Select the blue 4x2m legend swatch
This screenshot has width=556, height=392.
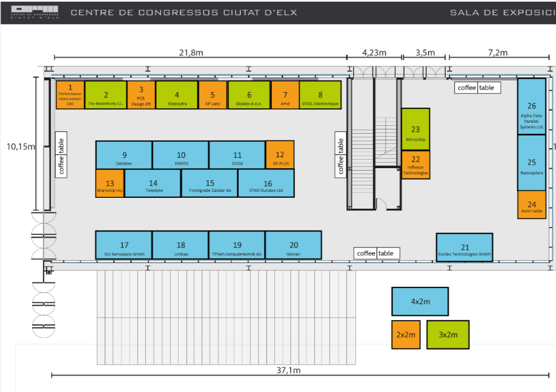tap(420, 301)
